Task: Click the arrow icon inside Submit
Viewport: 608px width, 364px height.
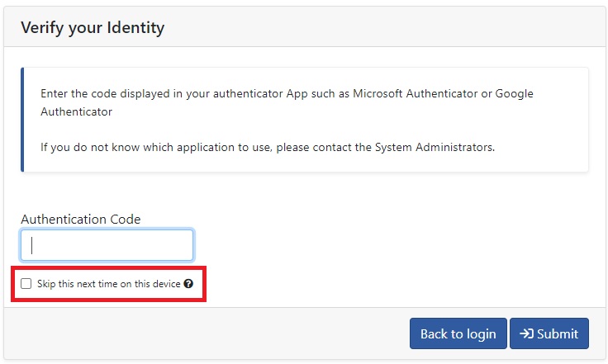Action: tap(526, 333)
